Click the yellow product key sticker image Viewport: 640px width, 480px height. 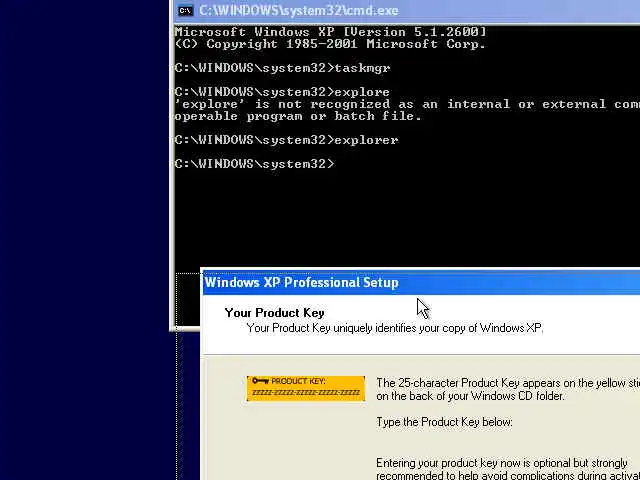[x=306, y=388]
